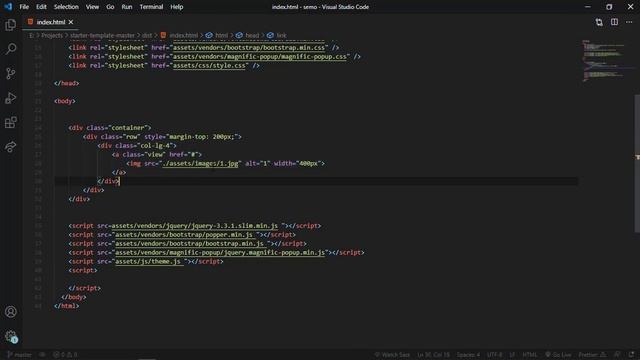Split the editor to the right

pyautogui.click(x=614, y=22)
